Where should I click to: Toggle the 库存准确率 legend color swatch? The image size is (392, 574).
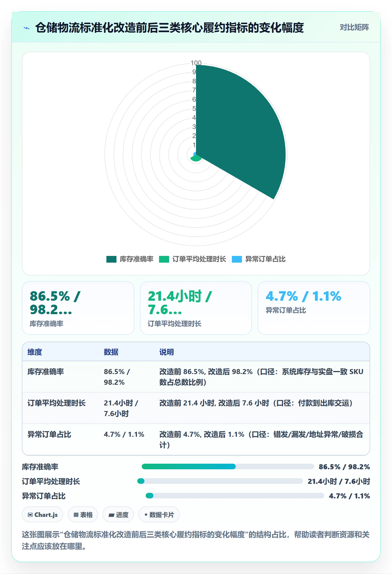111,259
